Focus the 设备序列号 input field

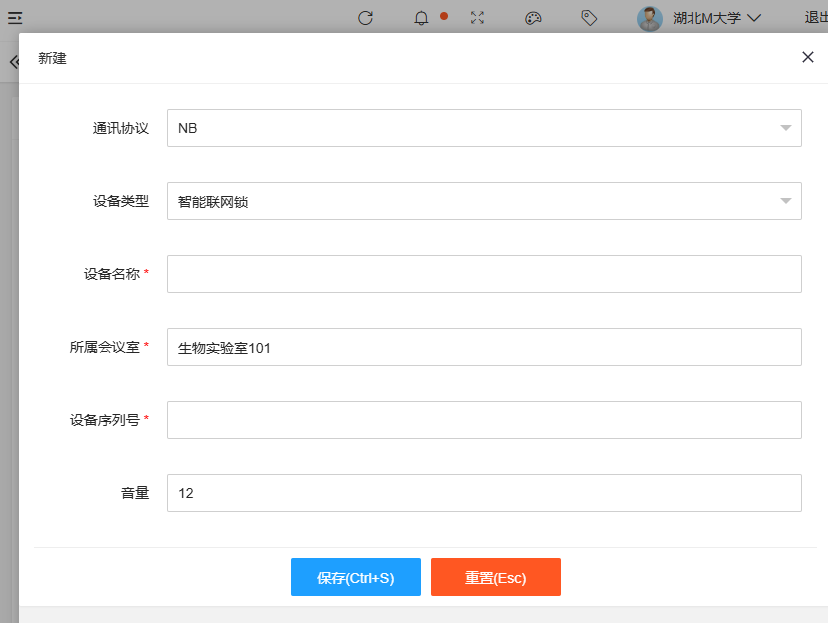[x=484, y=420]
